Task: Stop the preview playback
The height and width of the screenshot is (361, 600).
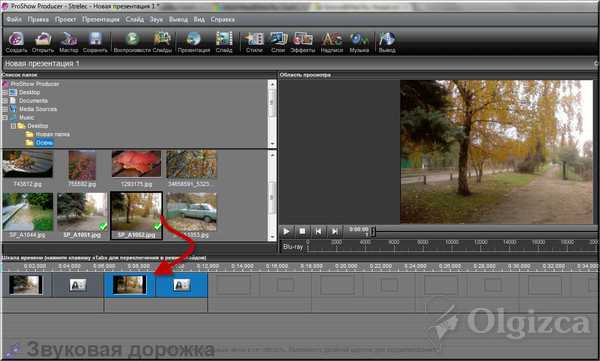Action: point(302,231)
